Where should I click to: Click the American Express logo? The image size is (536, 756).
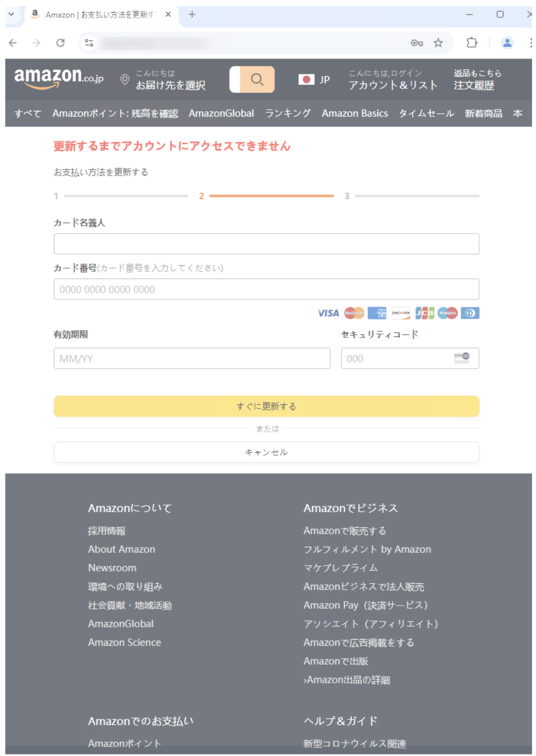pos(377,313)
